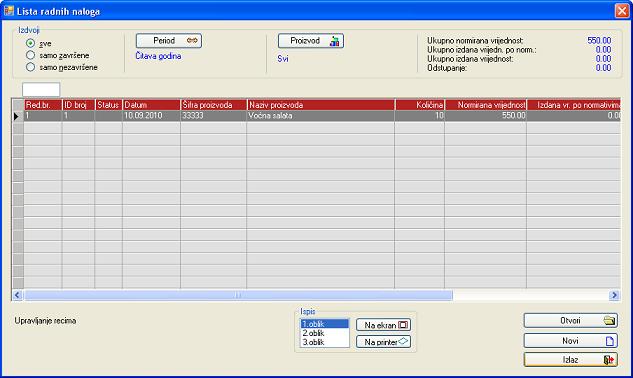Open the Proizvod selection button
Viewport: 633px width, 378px height.
tap(311, 41)
